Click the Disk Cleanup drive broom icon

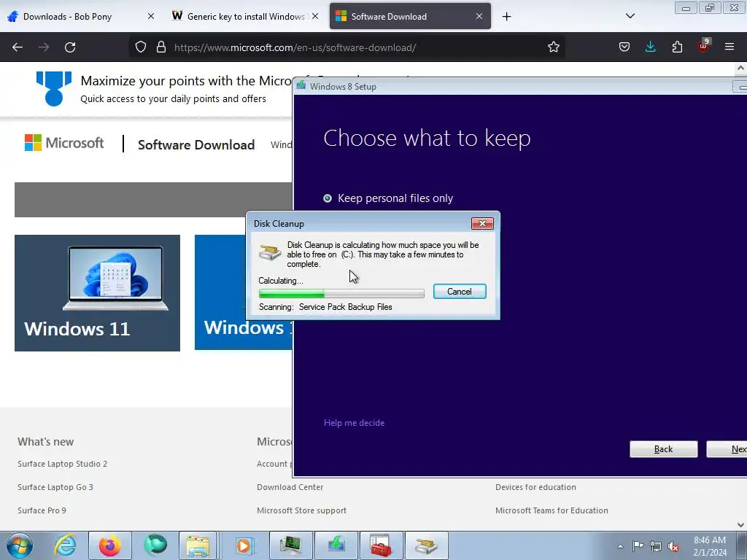(x=270, y=252)
